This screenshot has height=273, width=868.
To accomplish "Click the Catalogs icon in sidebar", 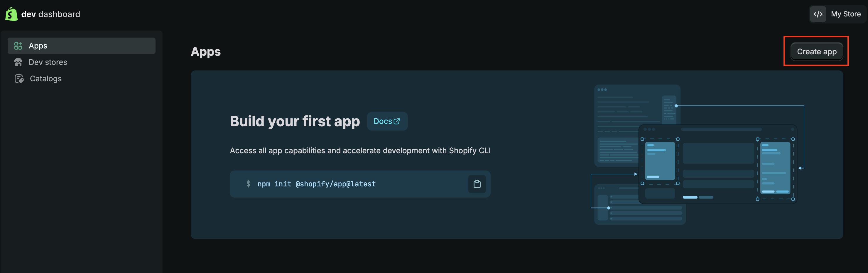I will click(x=19, y=79).
